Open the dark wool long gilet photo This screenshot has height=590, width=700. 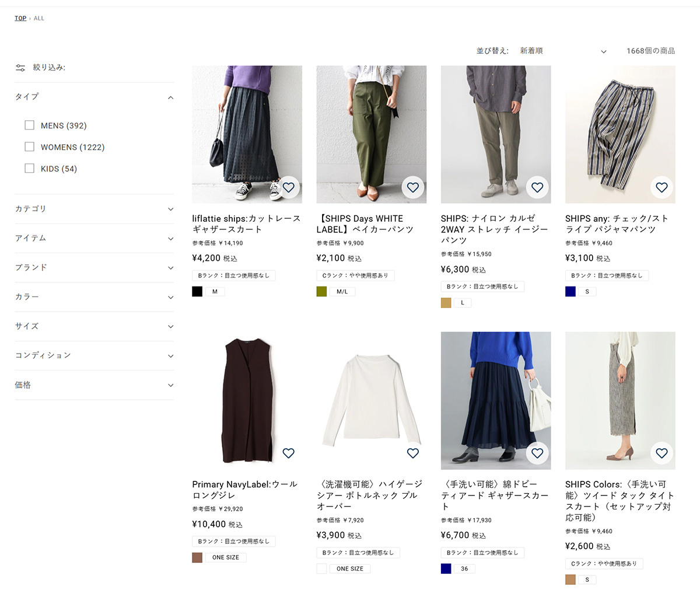pos(247,400)
